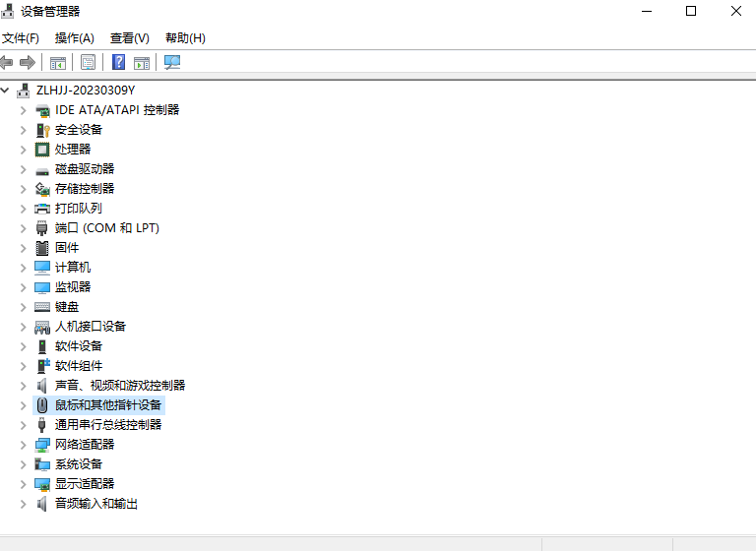Toggle the console tree pane icon
This screenshot has height=551, width=756.
(x=58, y=63)
